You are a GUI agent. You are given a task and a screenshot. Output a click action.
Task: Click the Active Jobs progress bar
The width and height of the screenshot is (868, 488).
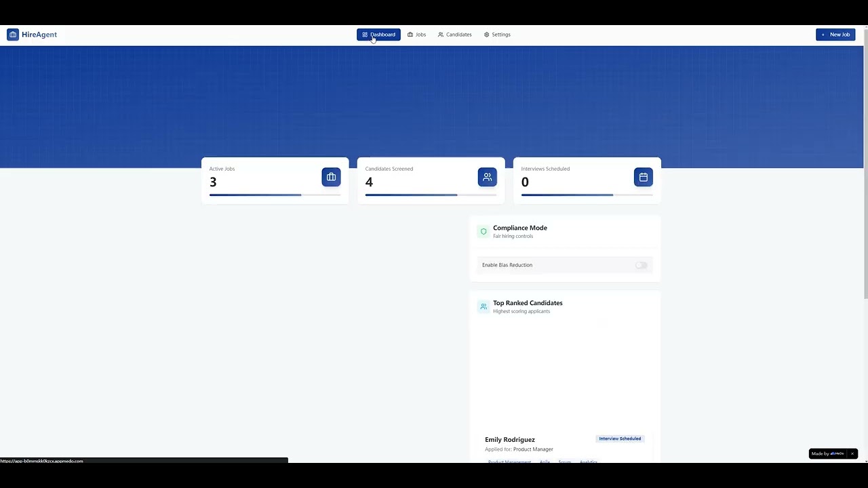275,195
